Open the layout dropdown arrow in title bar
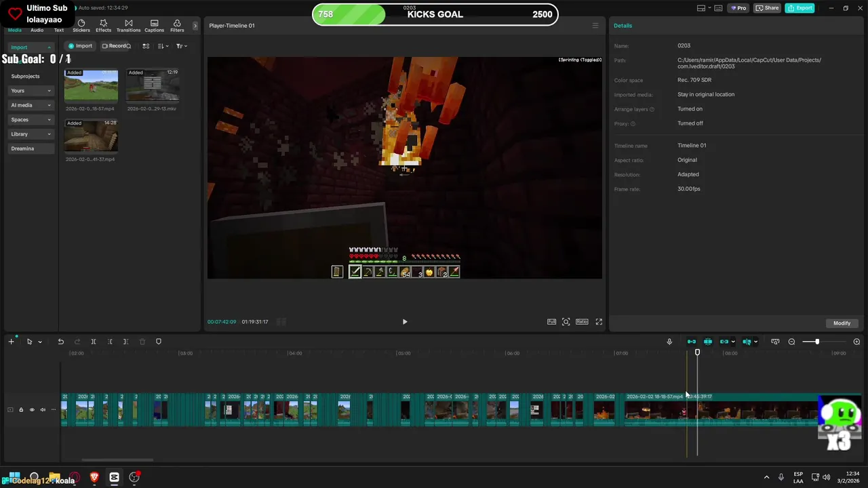Image resolution: width=868 pixels, height=488 pixels. point(709,8)
